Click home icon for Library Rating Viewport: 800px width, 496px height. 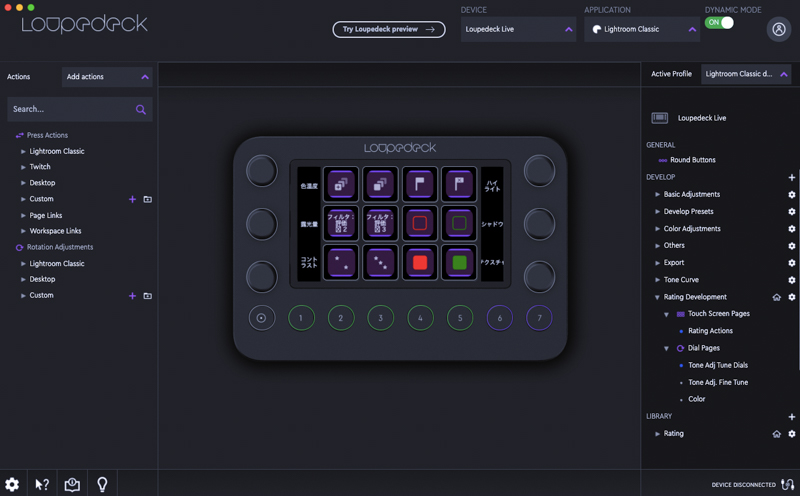pyautogui.click(x=777, y=434)
